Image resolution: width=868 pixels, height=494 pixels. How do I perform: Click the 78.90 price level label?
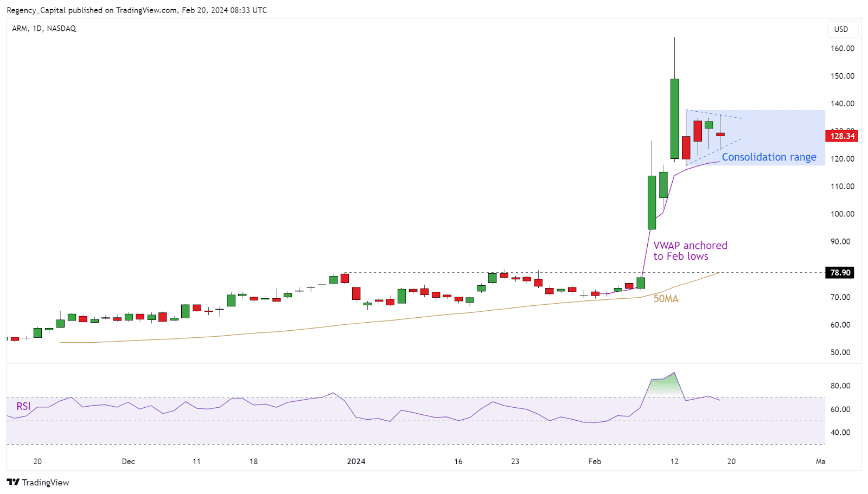(840, 273)
